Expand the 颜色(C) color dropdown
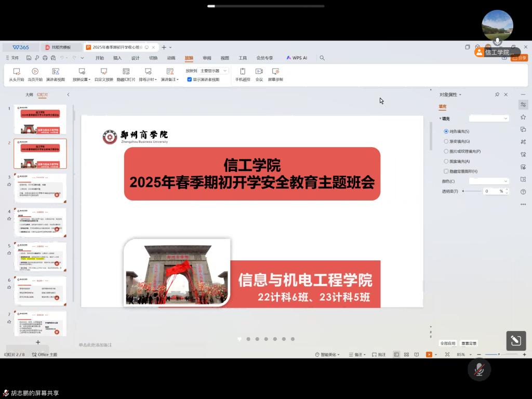 pyautogui.click(x=489, y=181)
